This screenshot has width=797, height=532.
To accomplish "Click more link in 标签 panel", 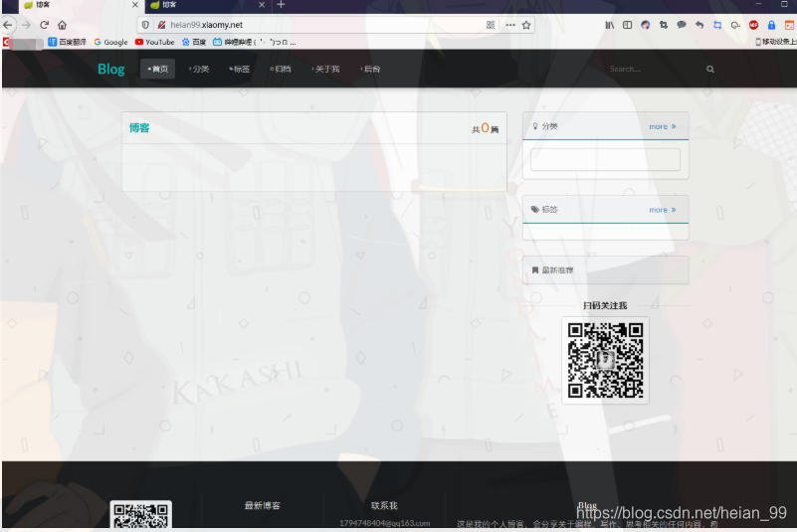I will coord(663,210).
